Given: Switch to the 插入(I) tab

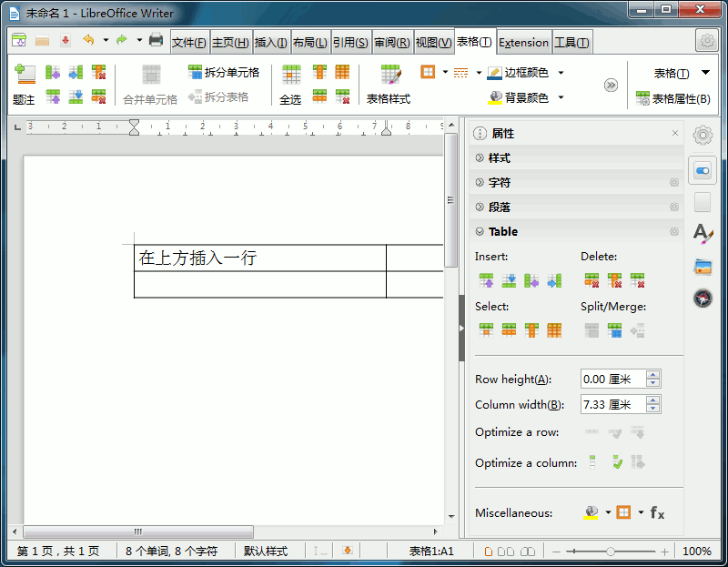Looking at the screenshot, I should coord(271,43).
